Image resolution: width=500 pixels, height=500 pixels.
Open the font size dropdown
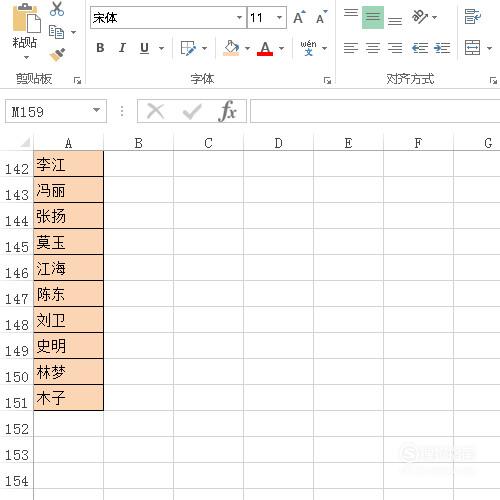click(x=279, y=18)
